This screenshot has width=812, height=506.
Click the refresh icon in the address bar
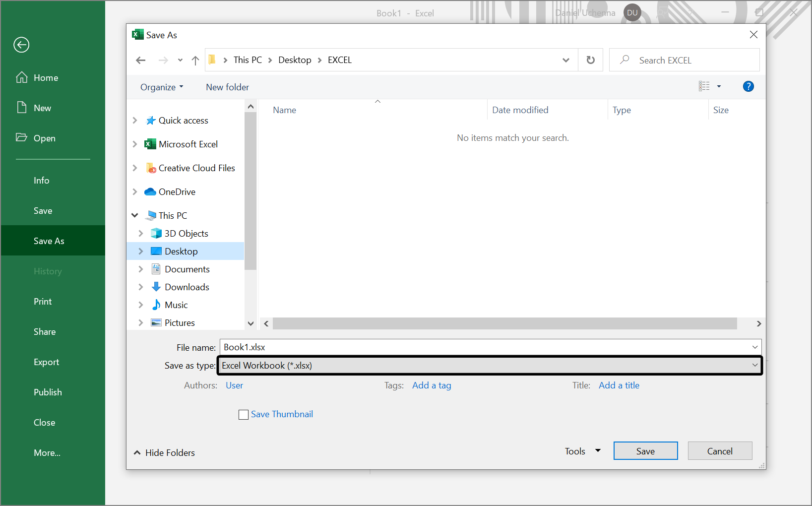point(590,60)
